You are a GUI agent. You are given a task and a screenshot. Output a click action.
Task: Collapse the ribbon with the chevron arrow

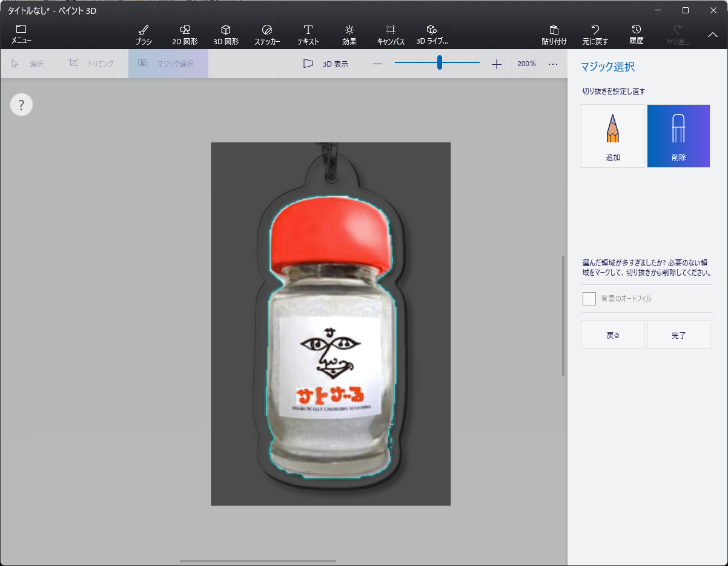(x=713, y=35)
